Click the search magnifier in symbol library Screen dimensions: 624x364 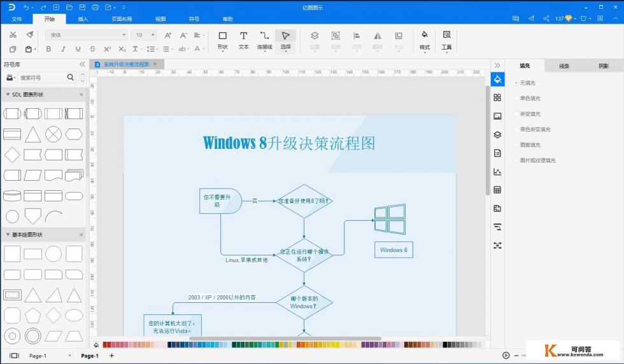(x=71, y=77)
